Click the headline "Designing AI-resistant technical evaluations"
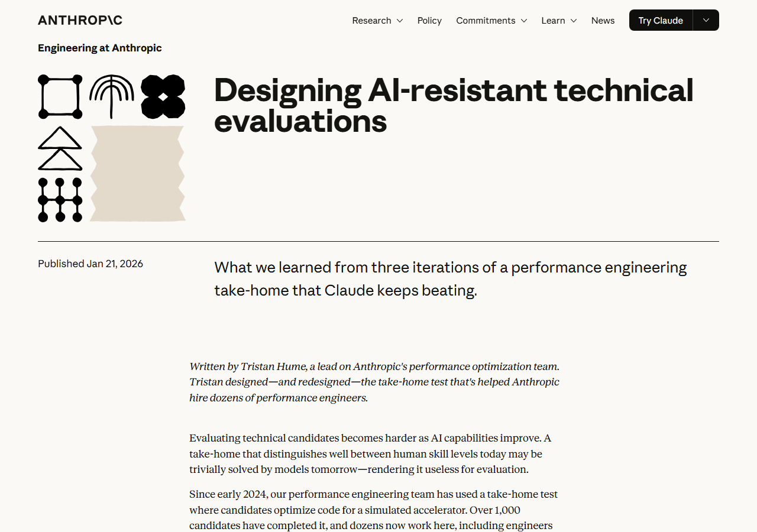 tap(454, 106)
